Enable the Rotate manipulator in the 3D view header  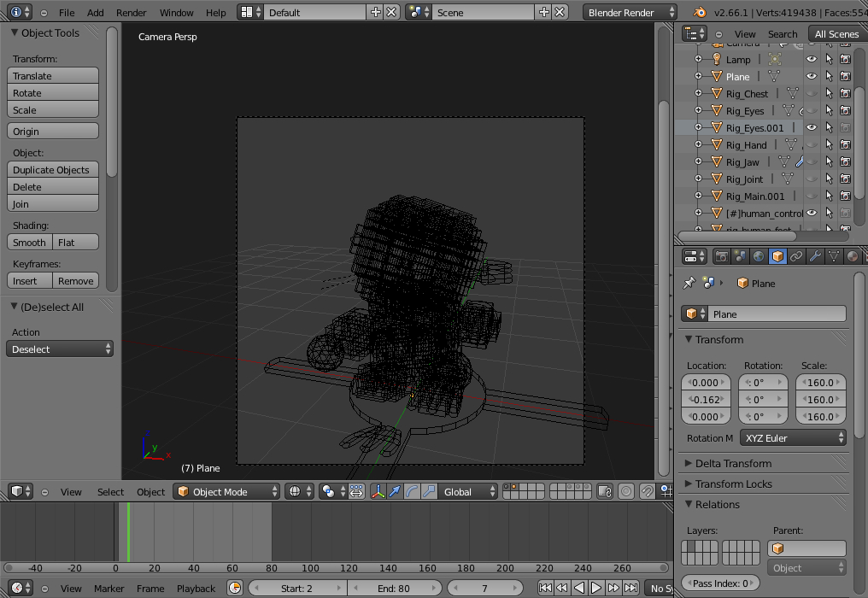[x=412, y=491]
